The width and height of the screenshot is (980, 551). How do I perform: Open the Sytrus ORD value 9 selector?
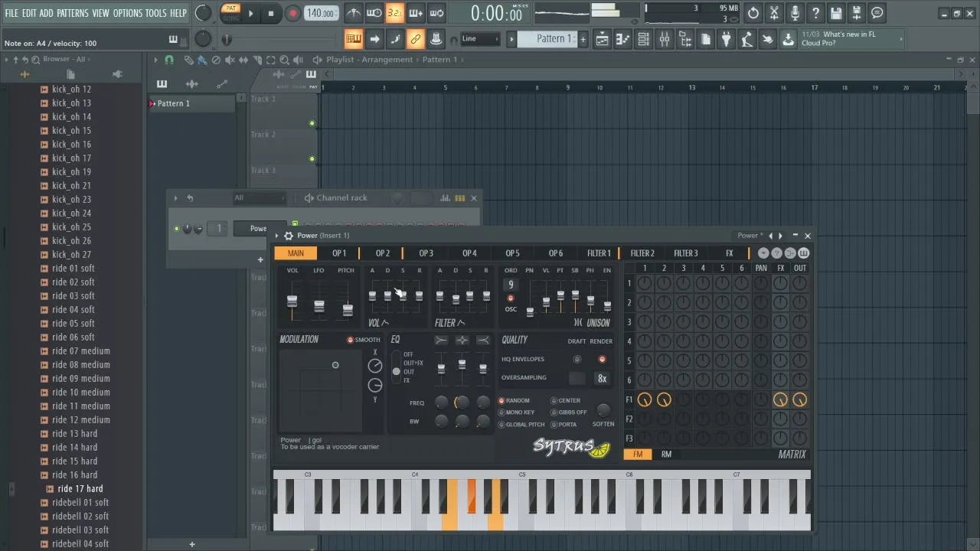coord(511,285)
